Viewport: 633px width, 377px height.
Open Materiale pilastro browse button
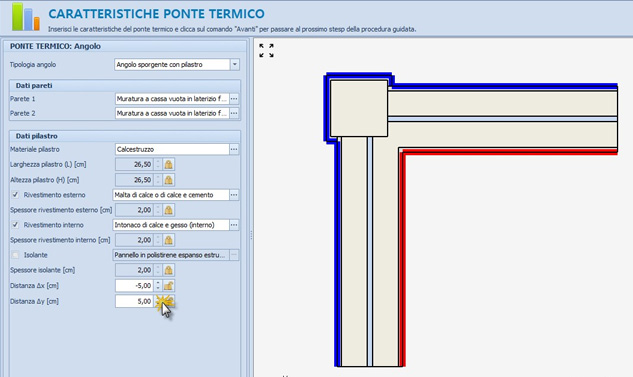pyautogui.click(x=234, y=149)
